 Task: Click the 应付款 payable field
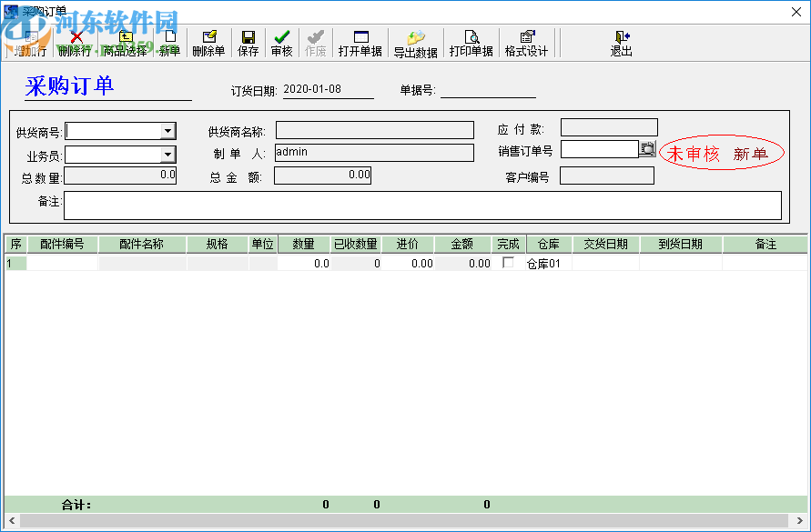(x=609, y=127)
